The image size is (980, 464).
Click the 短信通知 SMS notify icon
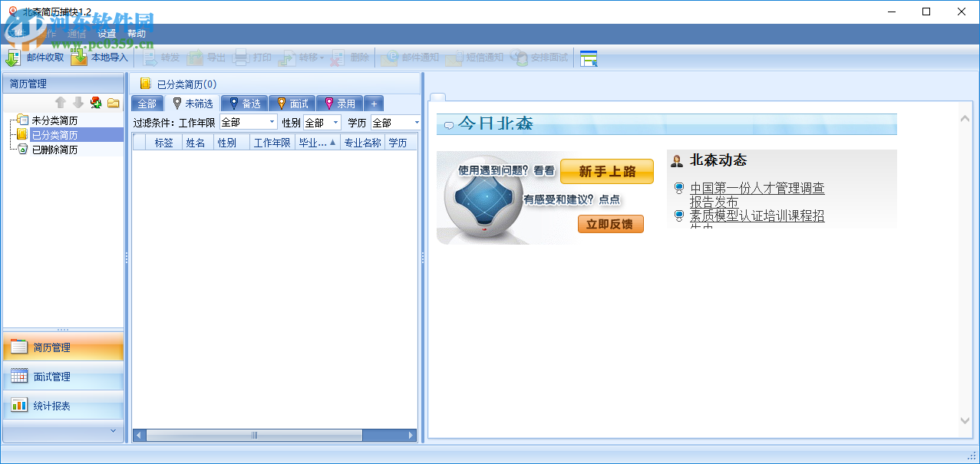[454, 58]
